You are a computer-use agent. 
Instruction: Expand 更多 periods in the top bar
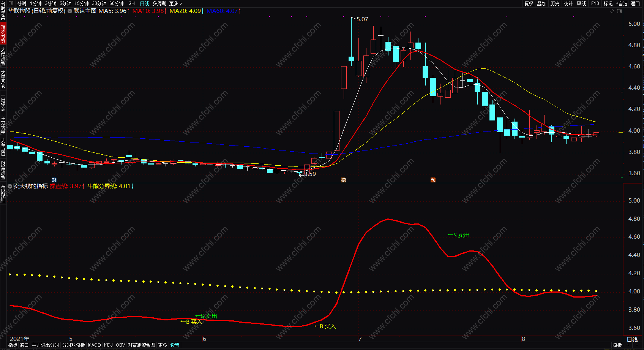point(175,3)
